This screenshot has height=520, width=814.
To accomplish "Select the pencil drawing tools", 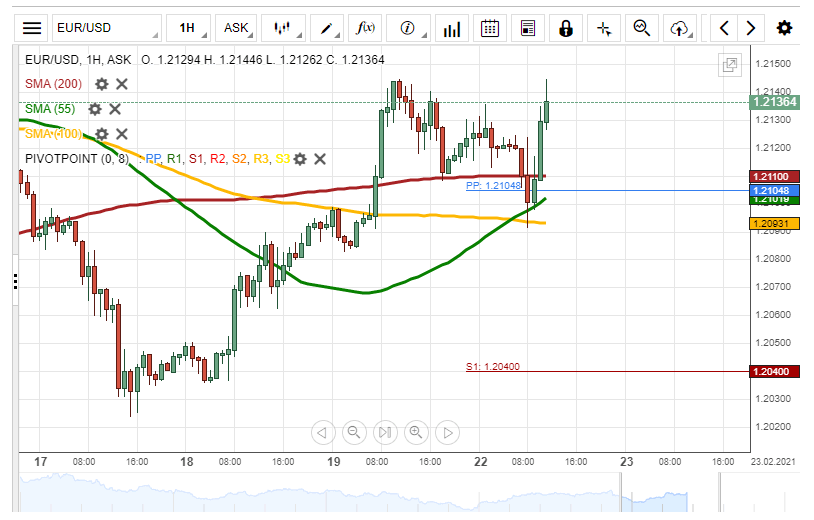I will (327, 28).
